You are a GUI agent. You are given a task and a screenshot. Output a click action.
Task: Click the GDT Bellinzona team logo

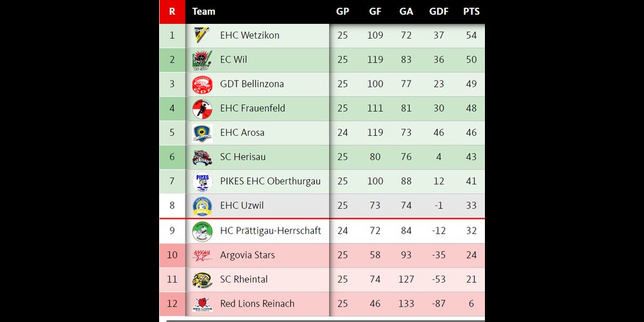(x=202, y=84)
